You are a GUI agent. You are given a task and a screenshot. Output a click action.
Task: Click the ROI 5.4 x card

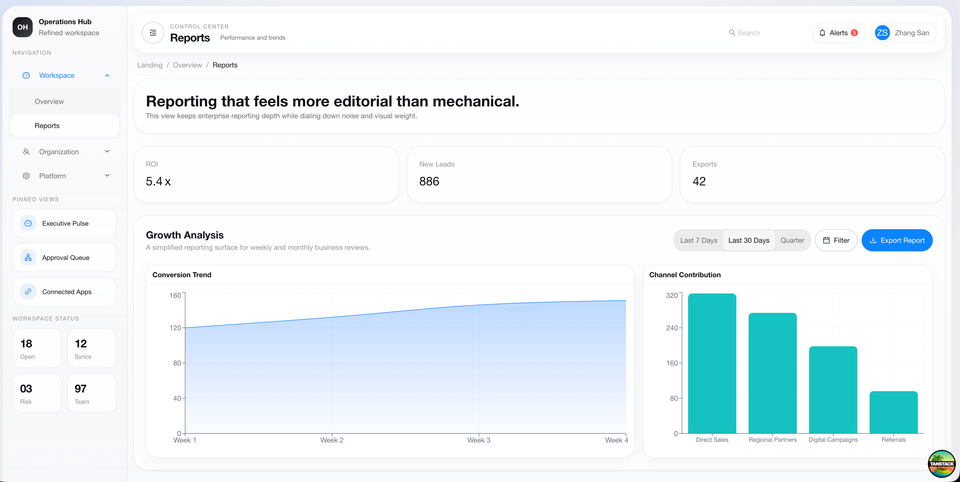click(x=266, y=175)
